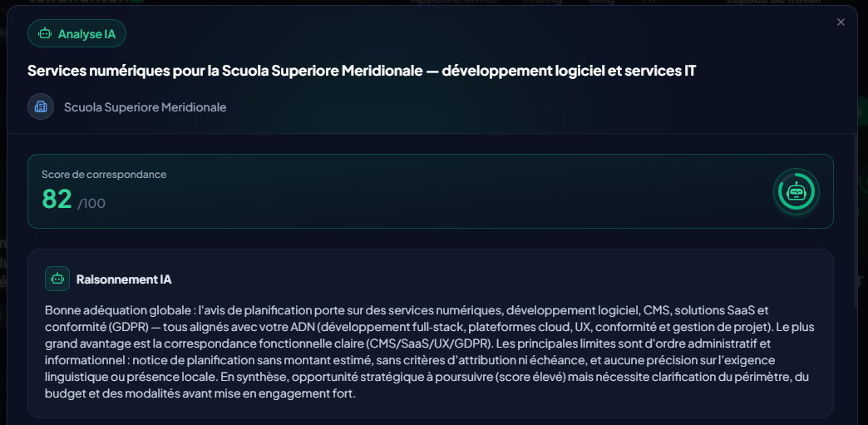The image size is (868, 425).
Task: Select the Raisonnement IA heading
Action: click(124, 279)
